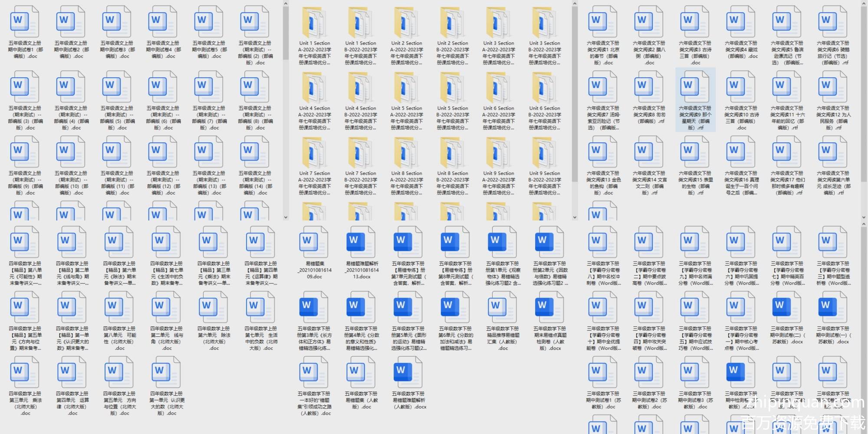Click scroll-down arrow beside Unit 9 Section B

[x=575, y=217]
